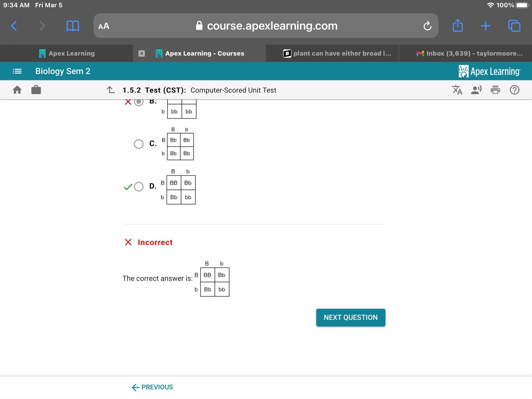Go to the PREVIOUS question link
532x399 pixels.
[x=152, y=387]
